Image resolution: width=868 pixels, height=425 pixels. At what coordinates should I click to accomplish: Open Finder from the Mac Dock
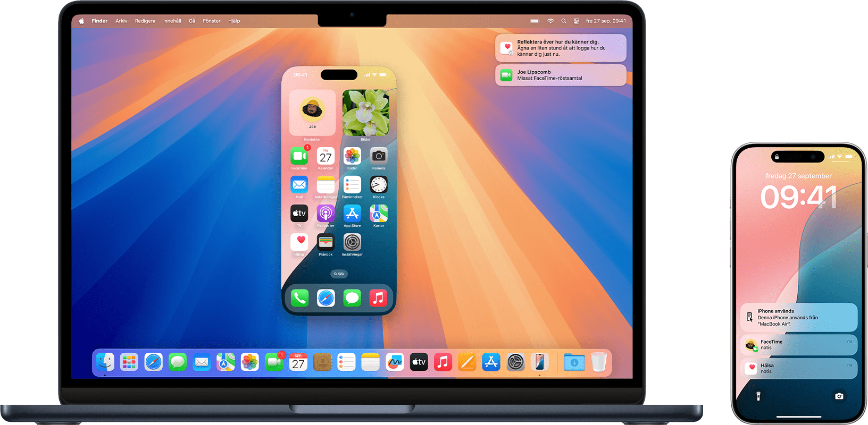[105, 362]
